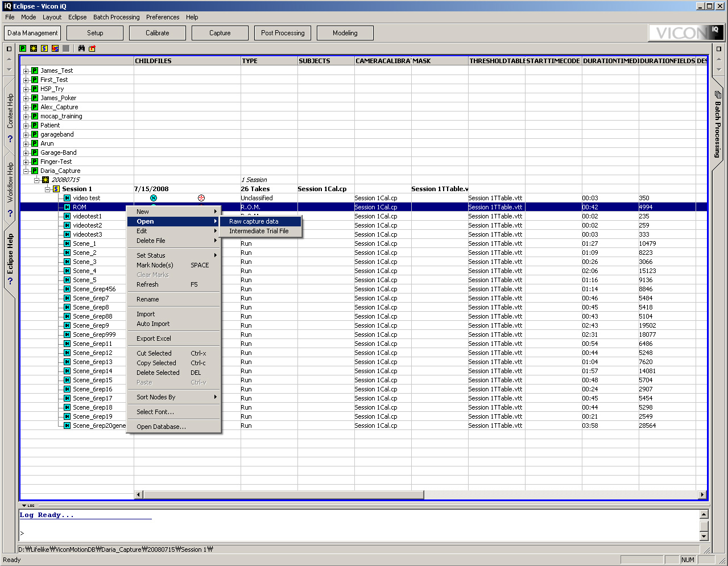Click the project icon beside James_Test

click(x=35, y=71)
